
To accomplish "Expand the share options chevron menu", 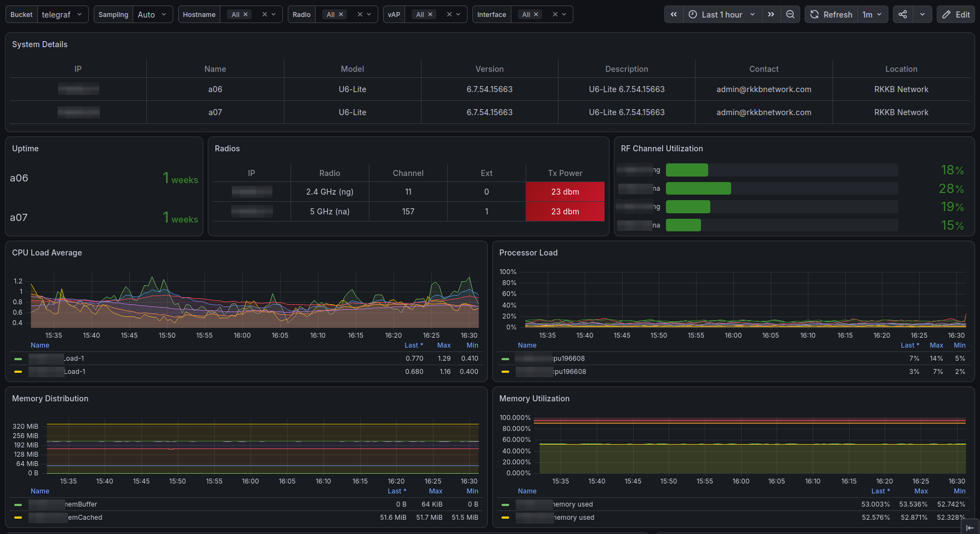I will (x=922, y=15).
